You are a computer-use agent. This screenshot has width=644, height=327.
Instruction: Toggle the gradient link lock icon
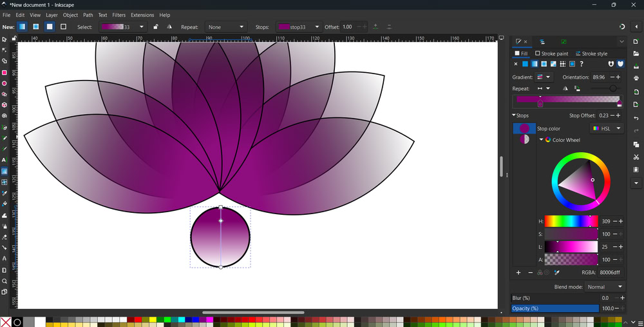point(155,27)
